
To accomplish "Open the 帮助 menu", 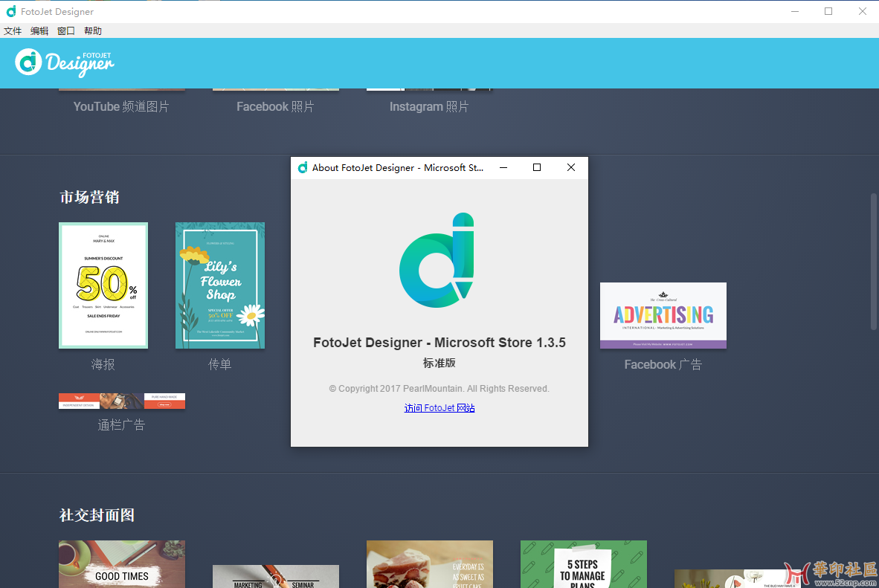I will click(93, 30).
